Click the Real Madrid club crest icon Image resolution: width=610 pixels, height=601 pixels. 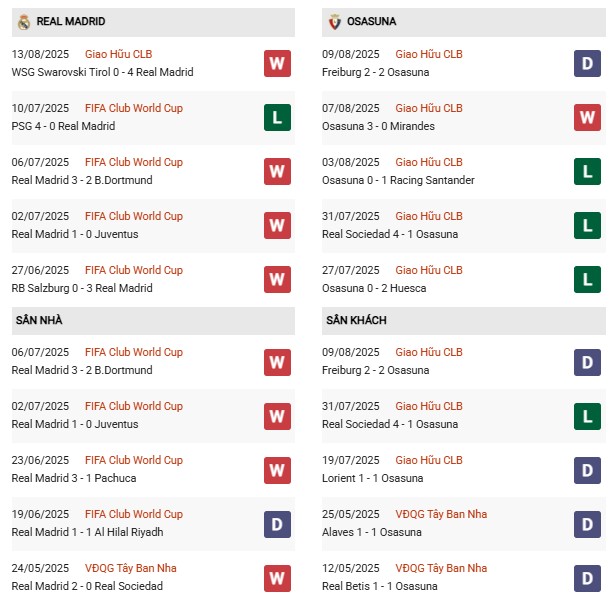[x=23, y=21]
